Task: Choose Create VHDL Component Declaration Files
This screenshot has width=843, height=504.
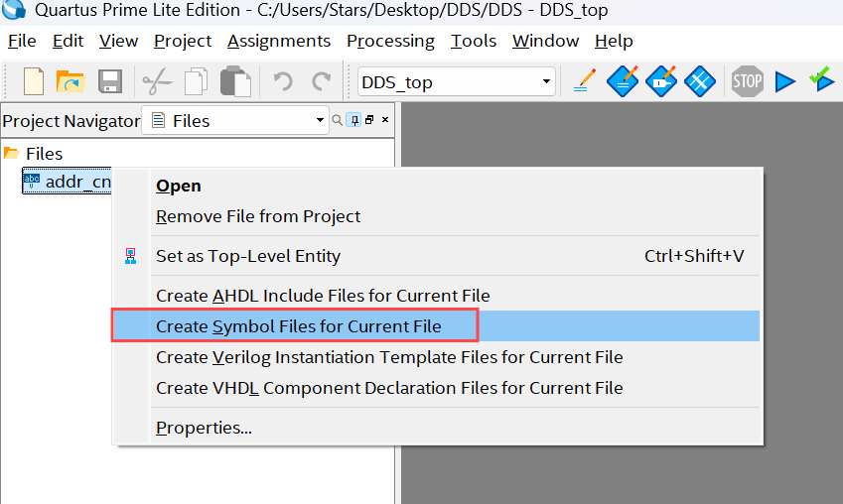Action: click(x=438, y=388)
